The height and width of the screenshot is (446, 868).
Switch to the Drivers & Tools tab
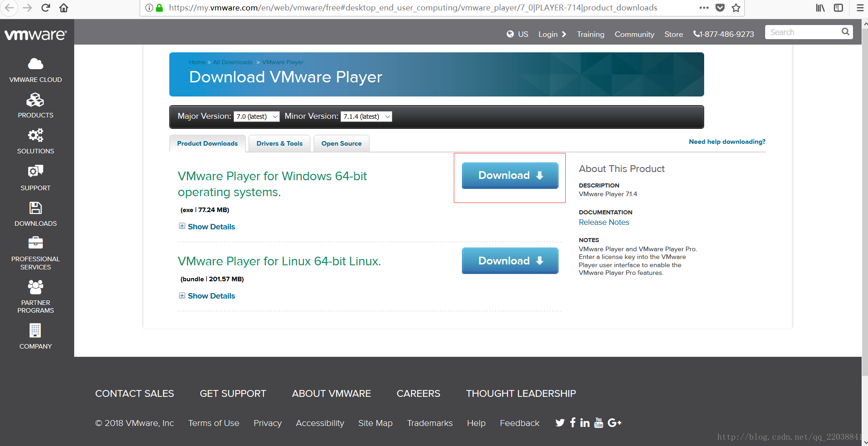coord(279,143)
